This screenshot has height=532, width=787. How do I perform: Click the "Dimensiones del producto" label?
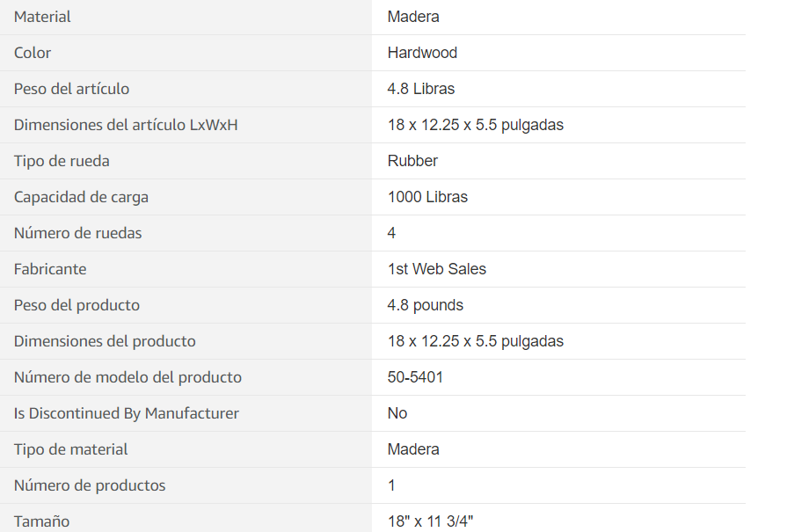105,341
